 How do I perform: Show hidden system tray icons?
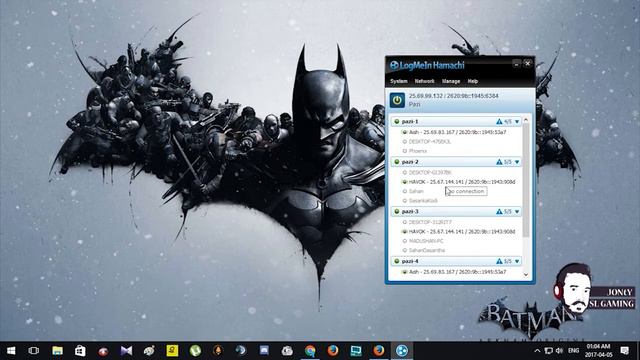[537, 351]
